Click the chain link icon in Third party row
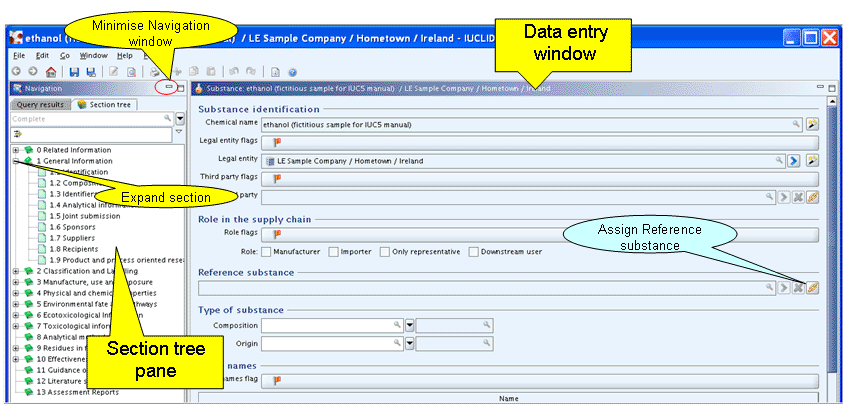 812,197
